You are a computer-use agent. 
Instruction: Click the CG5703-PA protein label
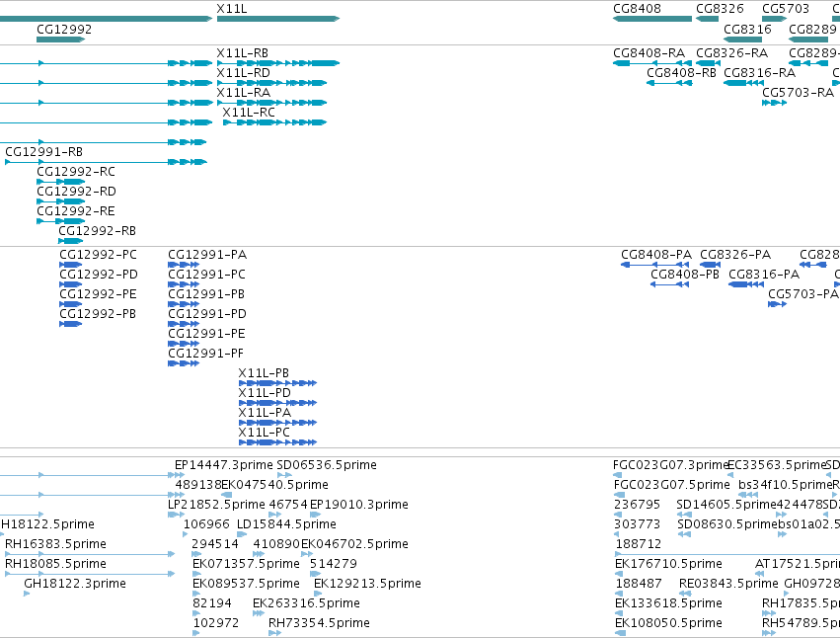click(803, 294)
